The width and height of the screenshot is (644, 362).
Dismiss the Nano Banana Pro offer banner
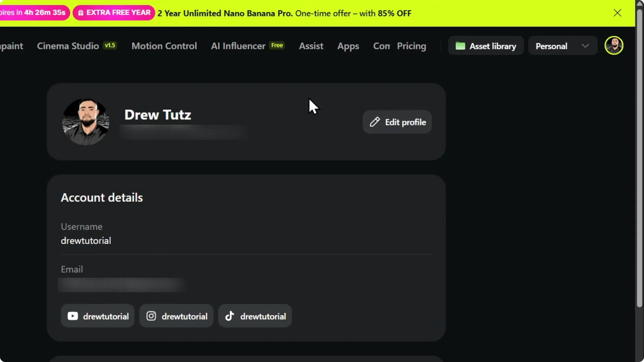point(618,13)
